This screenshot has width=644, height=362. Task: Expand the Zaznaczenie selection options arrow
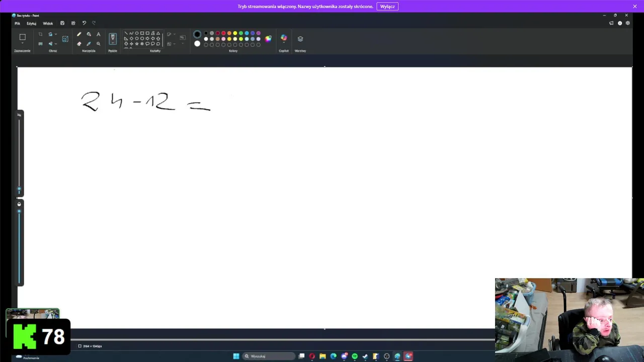tap(22, 44)
